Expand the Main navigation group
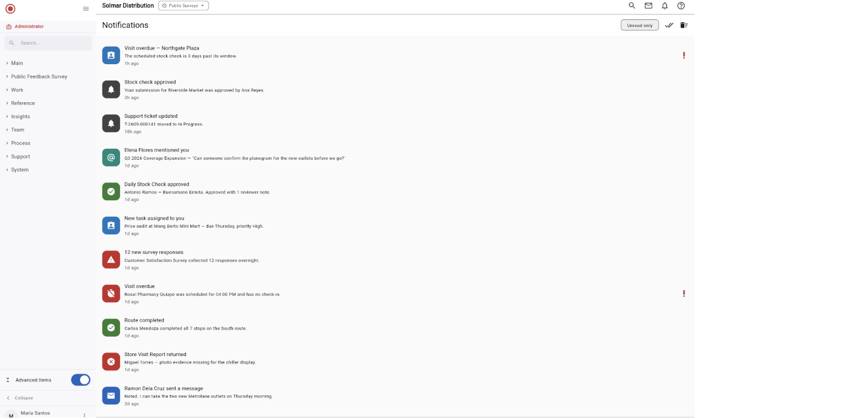 pyautogui.click(x=48, y=63)
